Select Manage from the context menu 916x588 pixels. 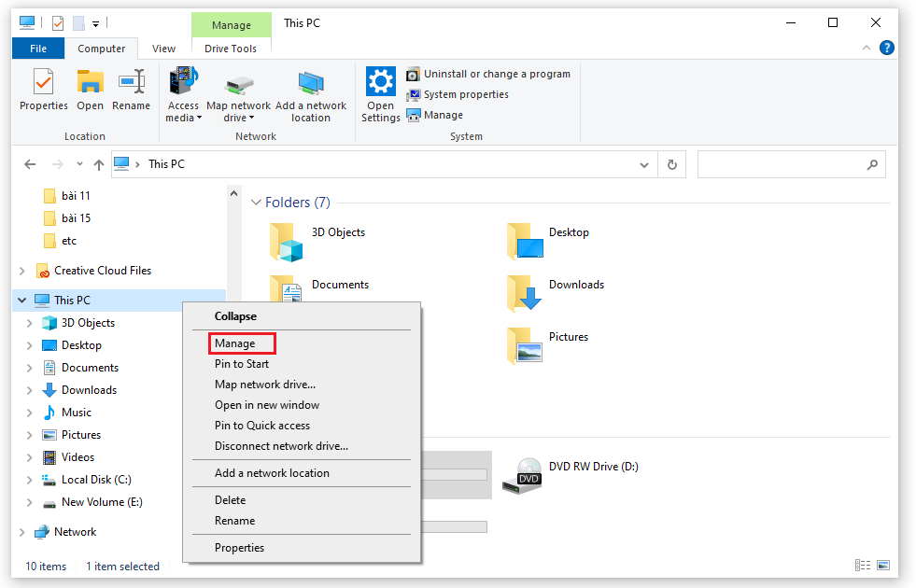241,343
